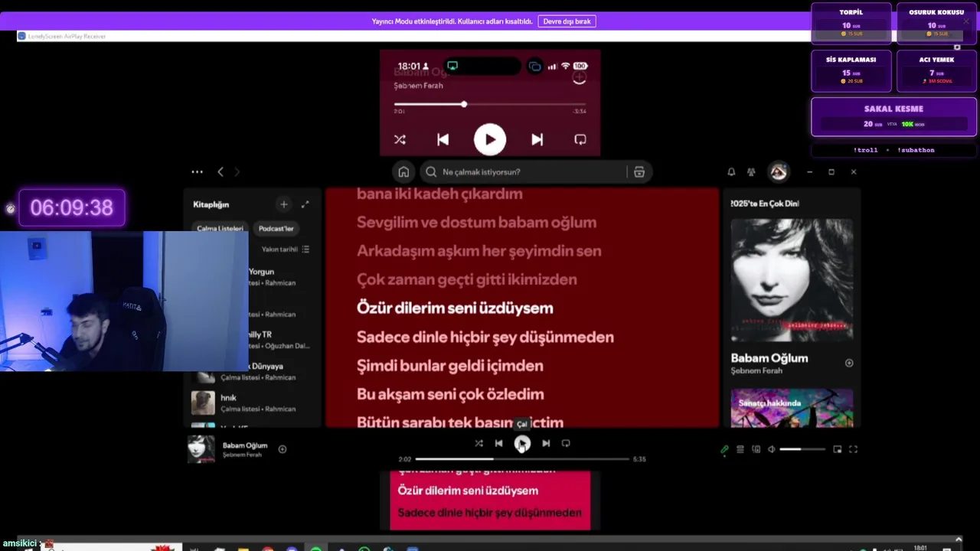Jump to lyric Şimdi bunlar geldi içimden
This screenshot has width=980, height=551.
pyautogui.click(x=450, y=366)
